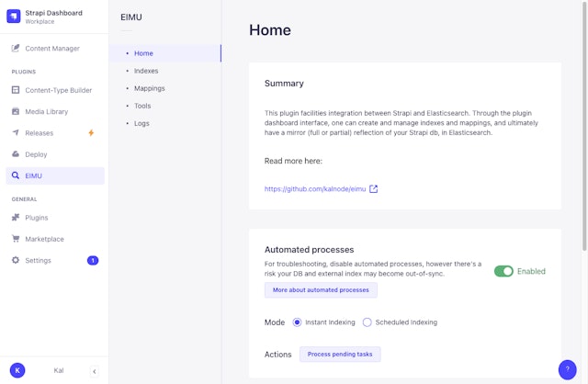
Task: Choose Scheduled Indexing mode
Action: point(367,322)
